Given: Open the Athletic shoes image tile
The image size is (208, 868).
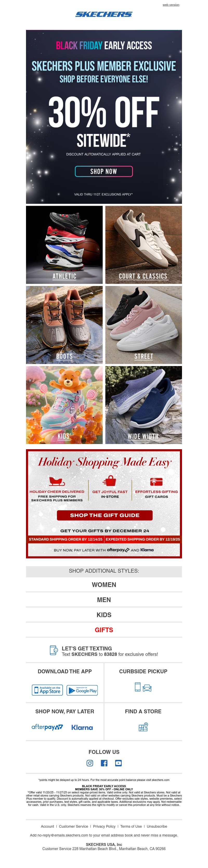Looking at the screenshot, I should pyautogui.click(x=64, y=245).
